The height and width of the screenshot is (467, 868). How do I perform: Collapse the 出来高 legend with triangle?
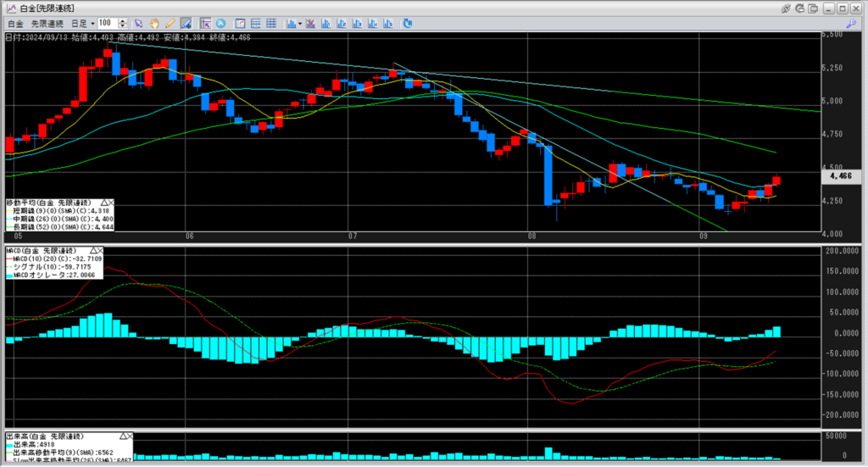click(x=122, y=436)
